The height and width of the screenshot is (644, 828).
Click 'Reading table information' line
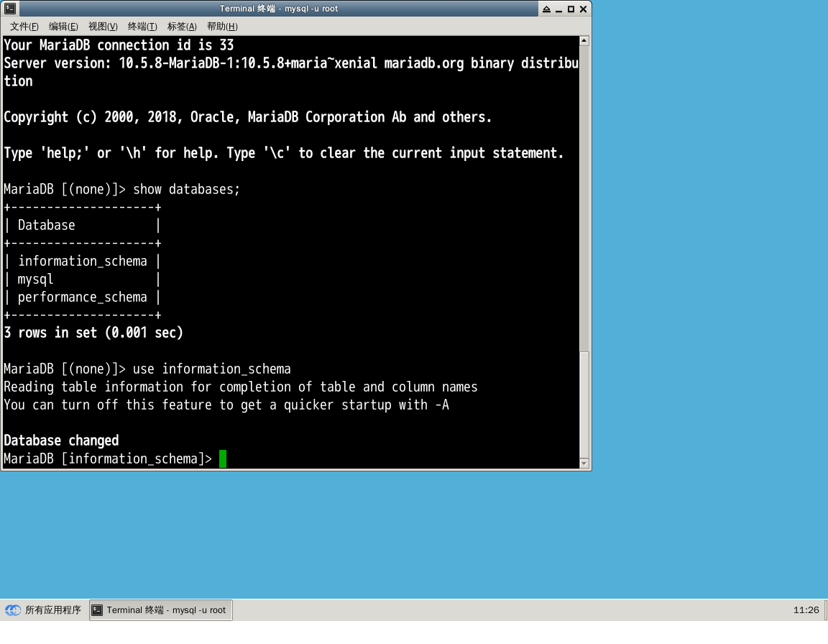pos(241,387)
